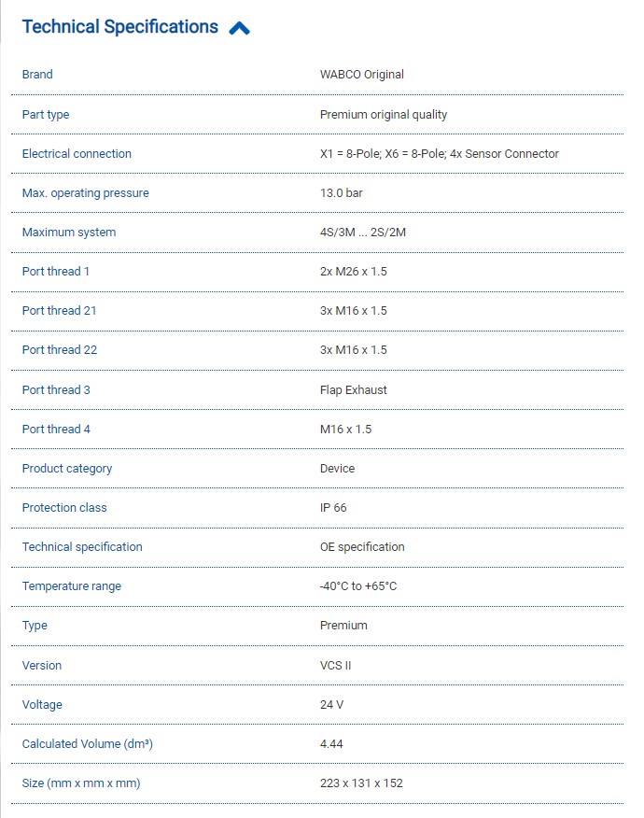The height and width of the screenshot is (818, 644).
Task: Click the VCS II version value
Action: click(335, 666)
